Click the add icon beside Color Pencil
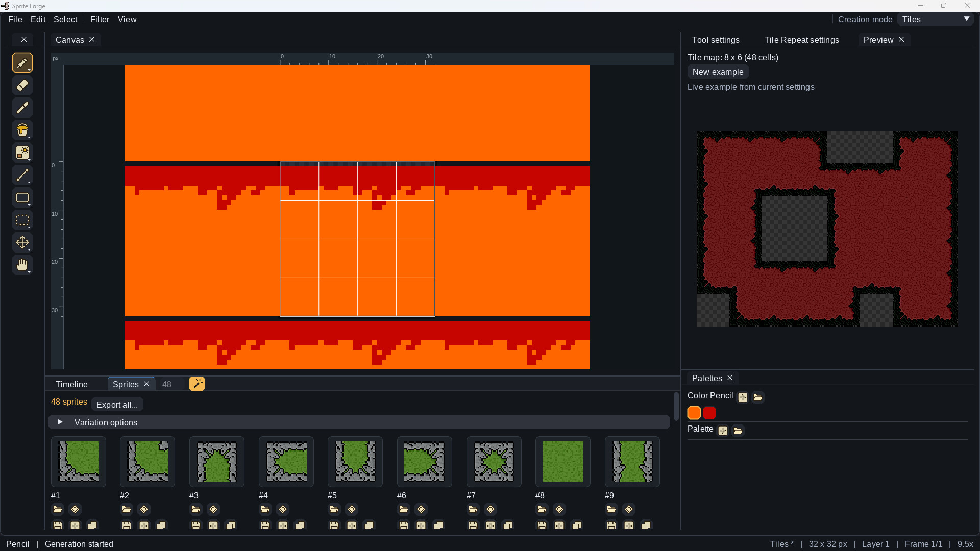The width and height of the screenshot is (980, 551). pyautogui.click(x=743, y=397)
